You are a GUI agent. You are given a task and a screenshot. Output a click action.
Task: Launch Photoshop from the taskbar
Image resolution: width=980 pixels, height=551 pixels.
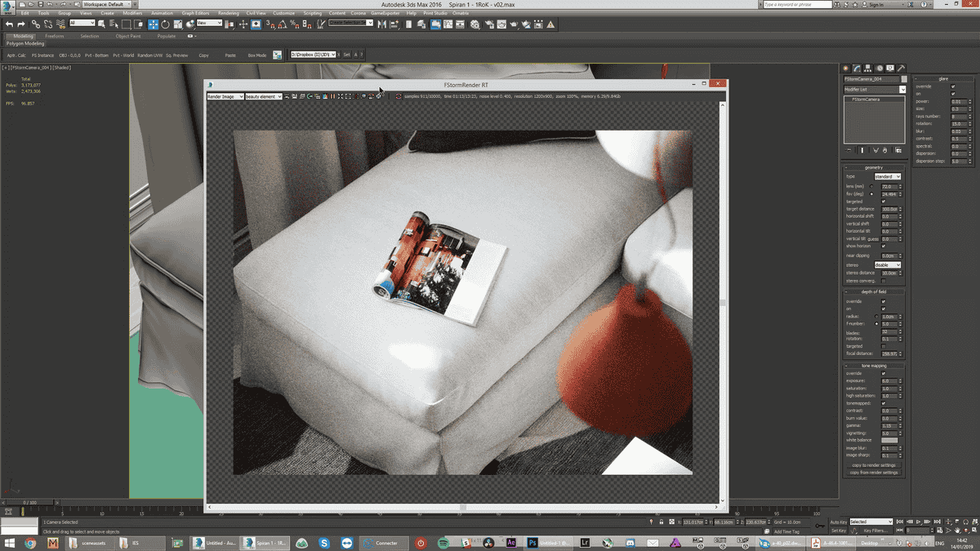pos(532,543)
